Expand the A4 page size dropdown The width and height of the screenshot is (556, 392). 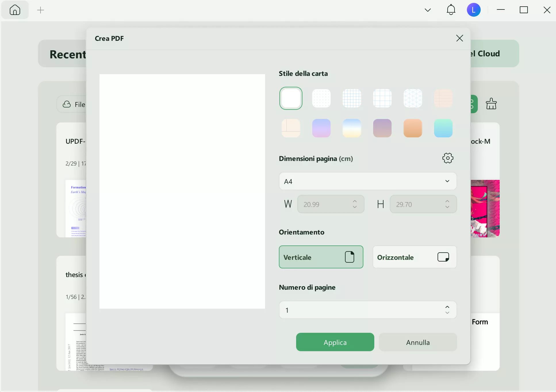click(x=367, y=181)
